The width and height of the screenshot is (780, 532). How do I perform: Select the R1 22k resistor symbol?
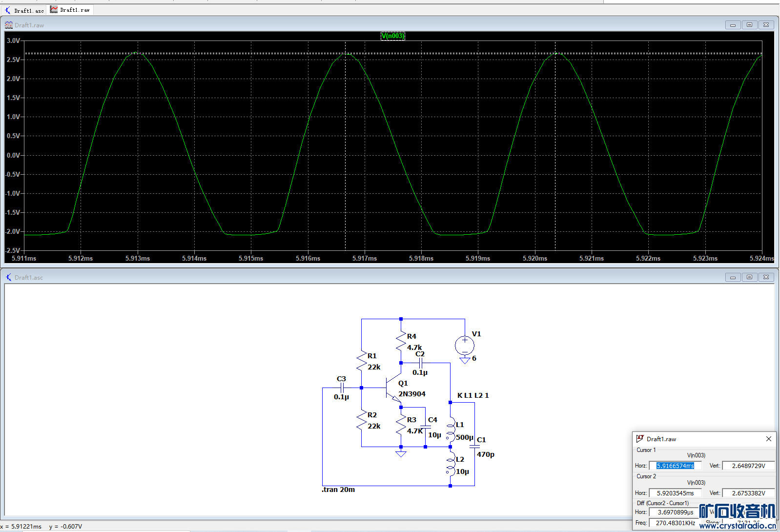[x=362, y=362]
